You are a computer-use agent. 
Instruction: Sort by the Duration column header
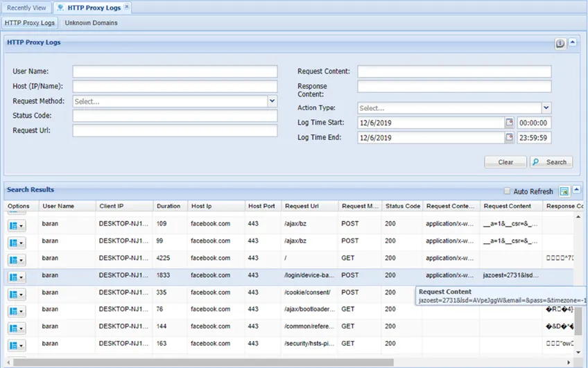[171, 206]
